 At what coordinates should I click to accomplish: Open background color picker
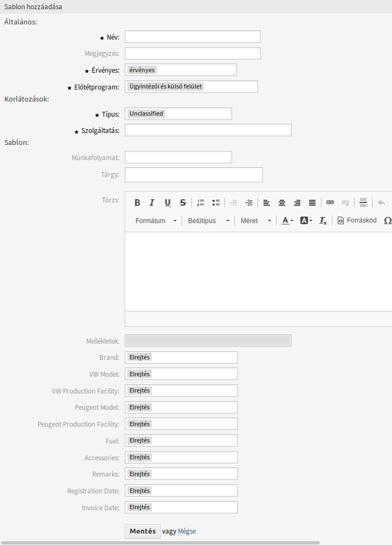[x=306, y=221]
